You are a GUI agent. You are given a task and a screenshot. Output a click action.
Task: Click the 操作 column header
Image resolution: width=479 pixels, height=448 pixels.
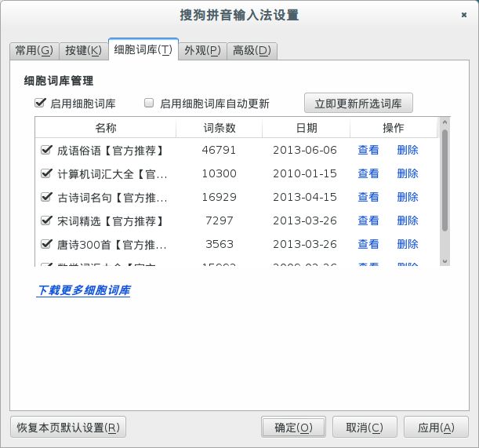[x=394, y=128]
